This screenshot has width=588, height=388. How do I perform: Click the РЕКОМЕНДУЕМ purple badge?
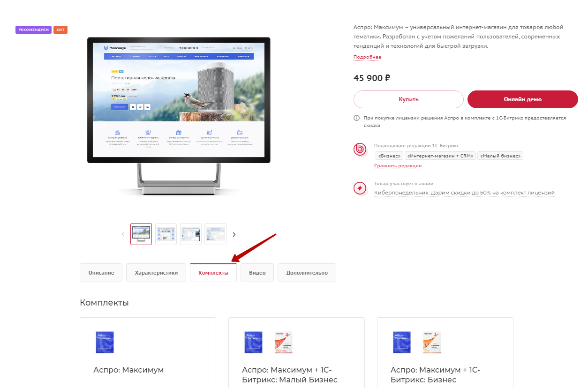click(33, 30)
